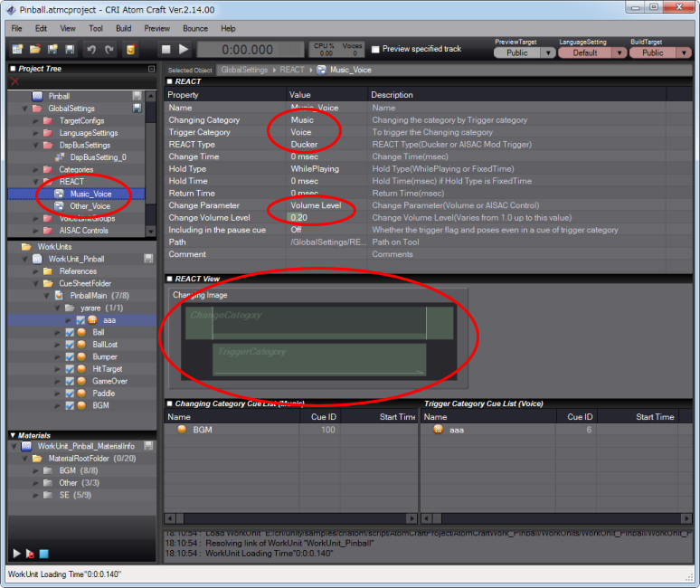The image size is (700, 588).
Task: Click the Redo arrow in the toolbar
Action: [109, 49]
